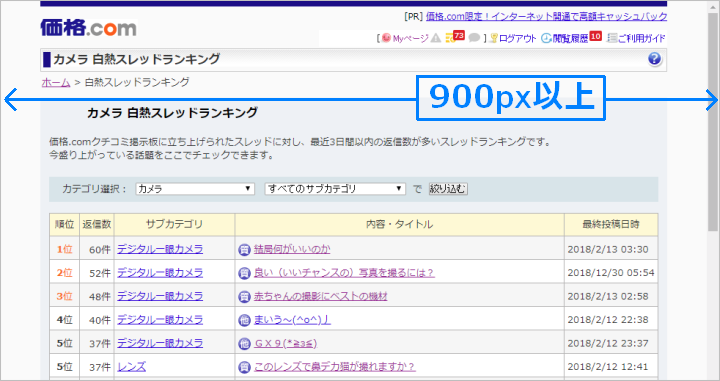Click the ホーム breadcrumb link
Viewport: 720px width, 381px height.
click(56, 83)
